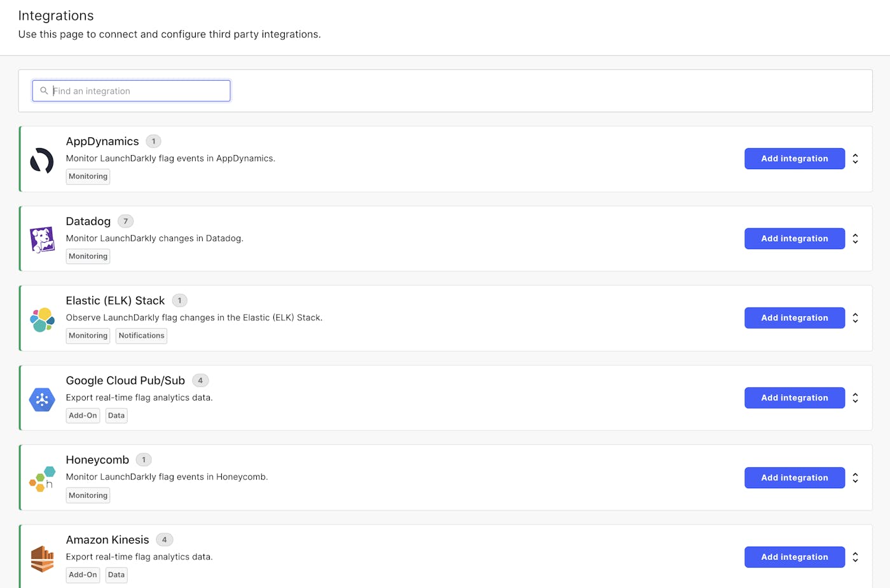The height and width of the screenshot is (588, 890).
Task: Click the Honeycomb logo icon
Action: point(42,479)
